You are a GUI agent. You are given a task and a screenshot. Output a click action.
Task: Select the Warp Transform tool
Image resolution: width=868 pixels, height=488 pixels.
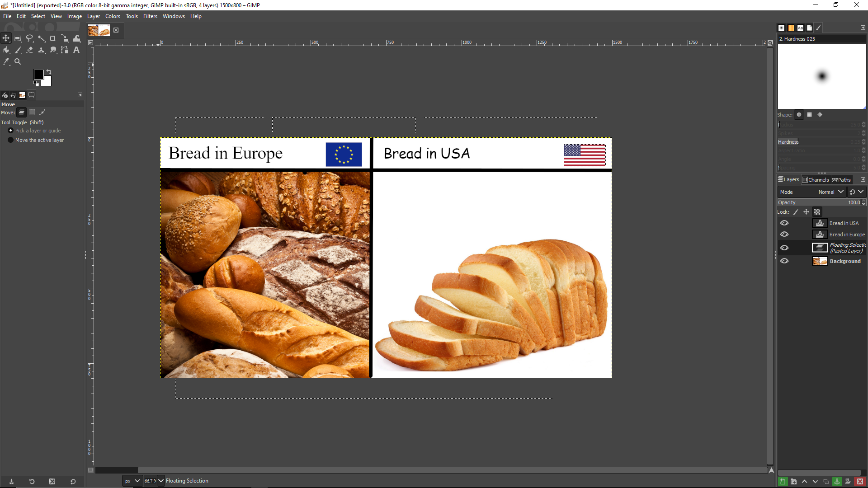(x=76, y=38)
